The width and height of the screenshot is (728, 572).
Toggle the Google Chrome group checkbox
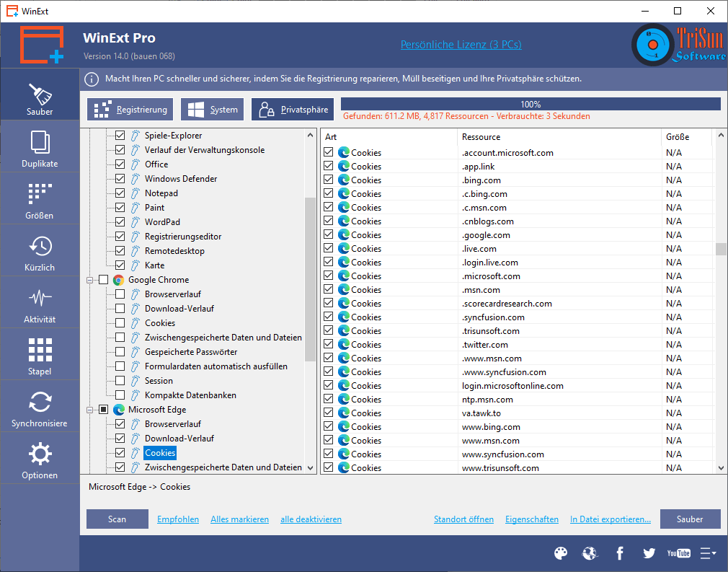(x=103, y=280)
